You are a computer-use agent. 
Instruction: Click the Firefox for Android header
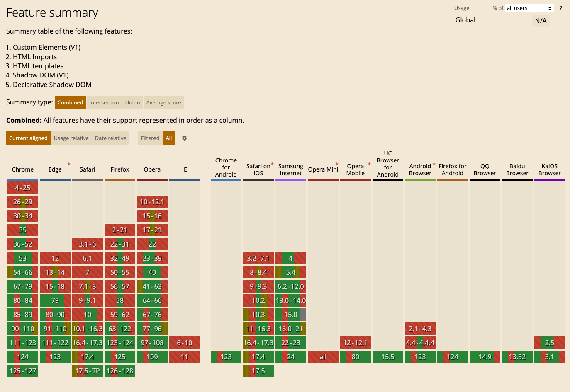(453, 169)
